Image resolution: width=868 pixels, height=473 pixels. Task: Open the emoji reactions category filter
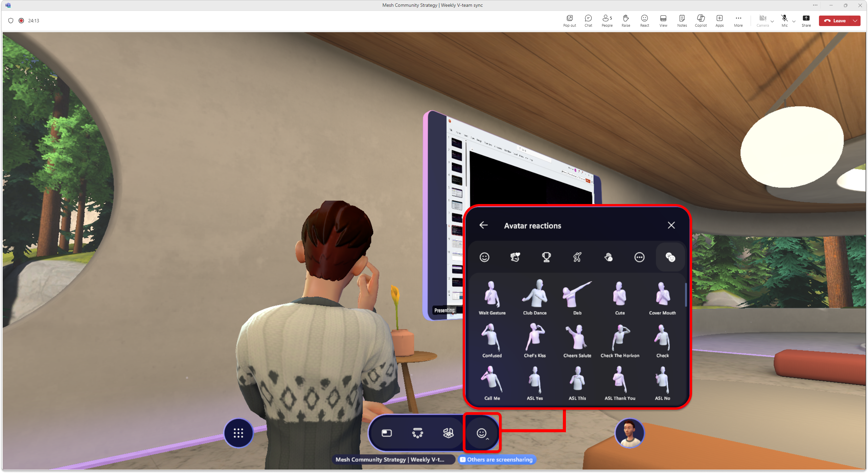484,257
